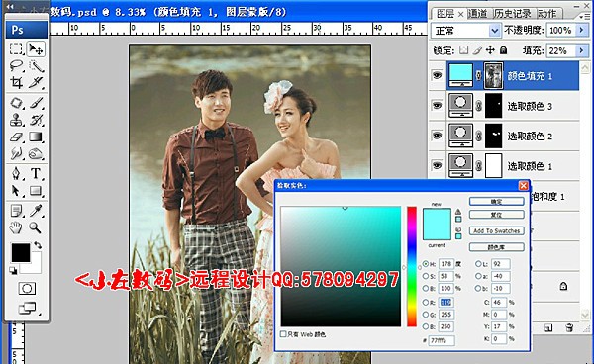Click Add To Swatches button

496,230
